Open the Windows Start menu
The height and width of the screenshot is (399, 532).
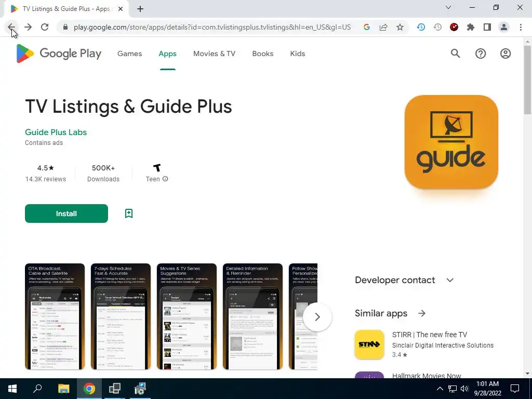12,389
